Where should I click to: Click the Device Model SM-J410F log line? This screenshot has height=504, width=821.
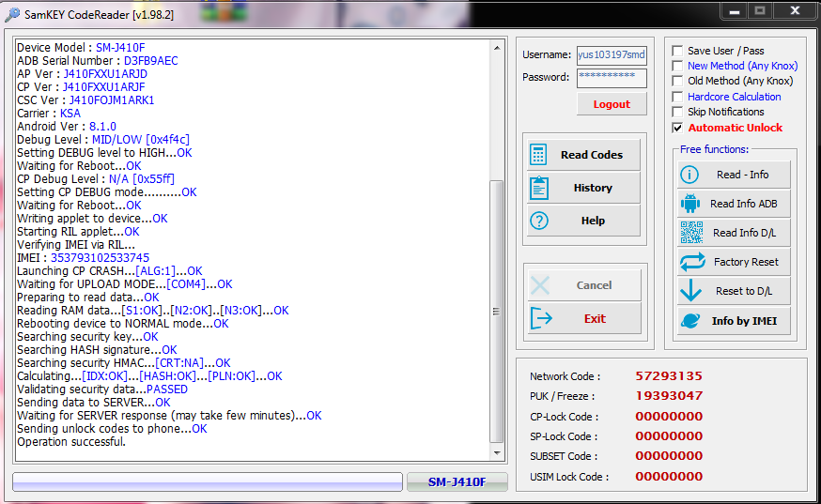click(81, 48)
